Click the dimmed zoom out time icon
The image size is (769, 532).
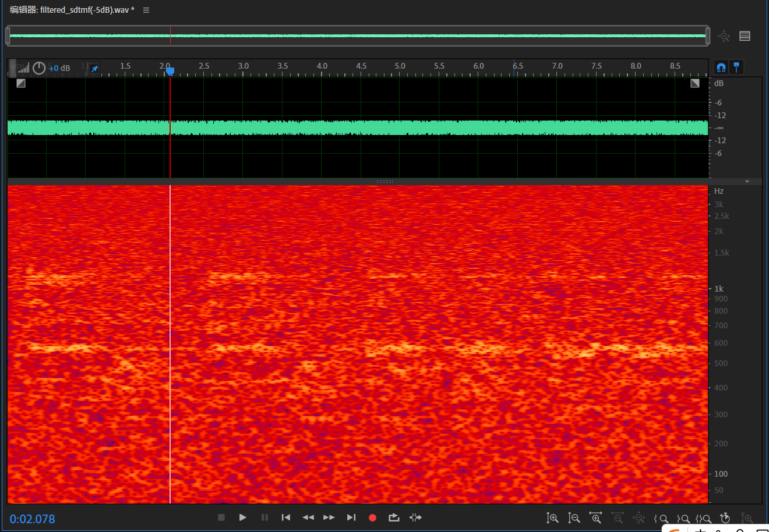[x=617, y=517]
